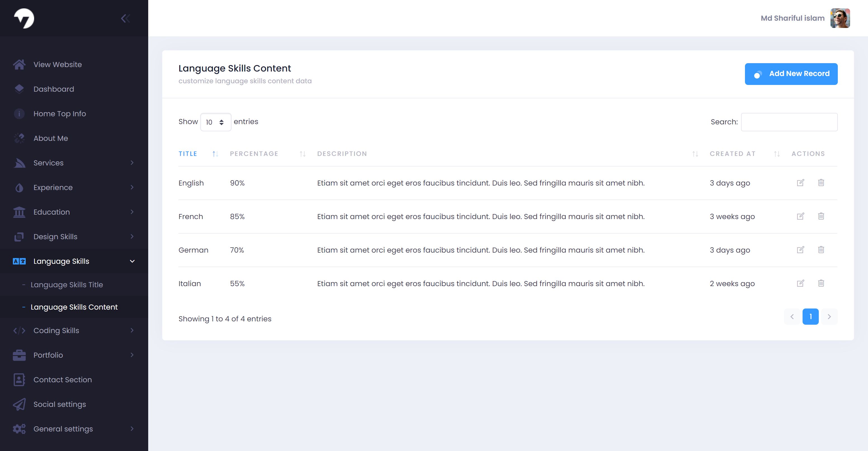The width and height of the screenshot is (868, 451).
Task: Click the Add New Record button
Action: (x=791, y=74)
